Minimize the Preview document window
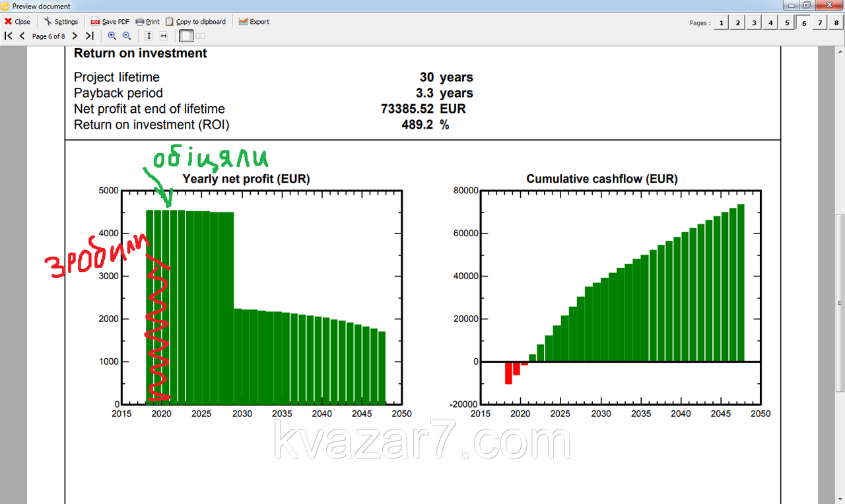Viewport: 845px width, 504px height. coord(790,5)
